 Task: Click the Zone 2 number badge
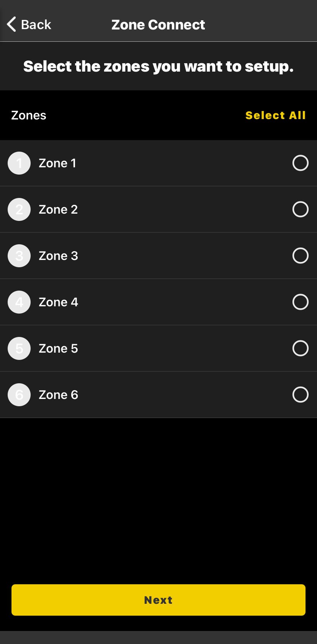coord(19,209)
